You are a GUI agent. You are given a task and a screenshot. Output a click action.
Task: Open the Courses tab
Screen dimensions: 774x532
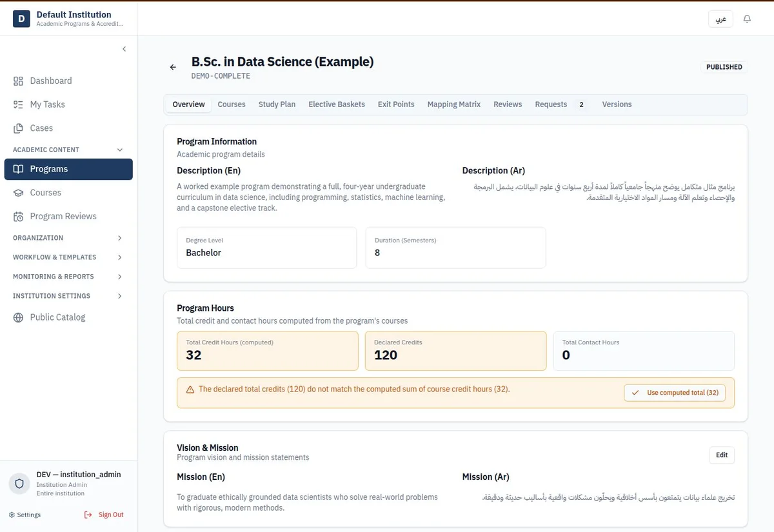coord(232,104)
